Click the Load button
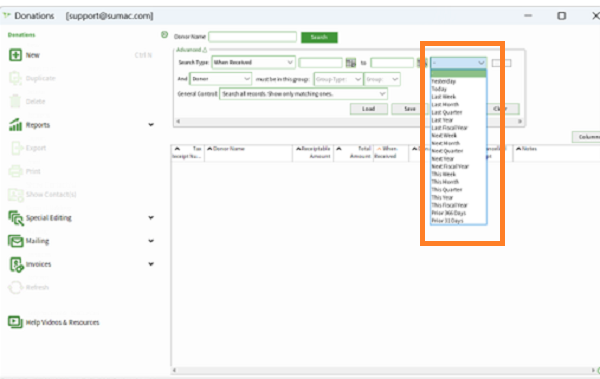The width and height of the screenshot is (600, 379). click(x=368, y=109)
